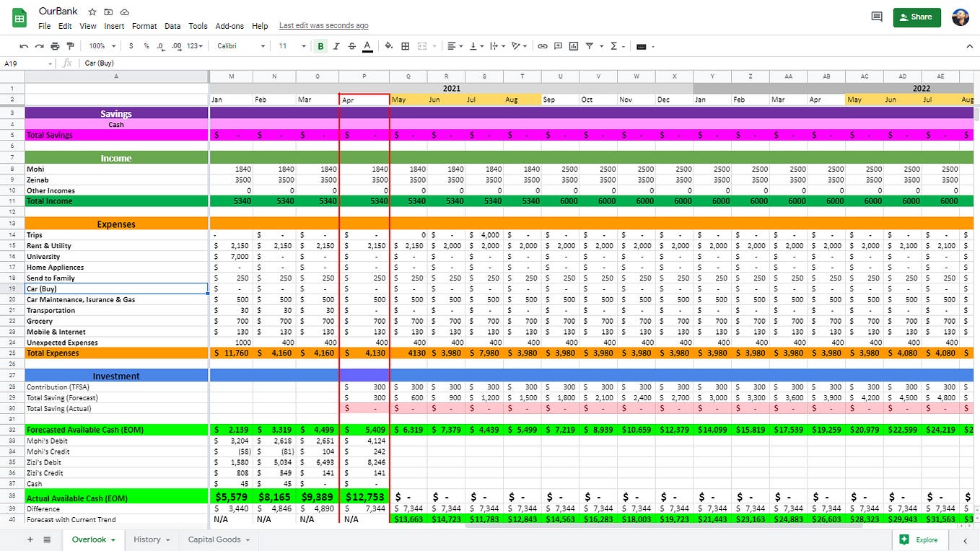Open the Filter views dropdown arrow
The height and width of the screenshot is (551, 980).
[x=600, y=46]
